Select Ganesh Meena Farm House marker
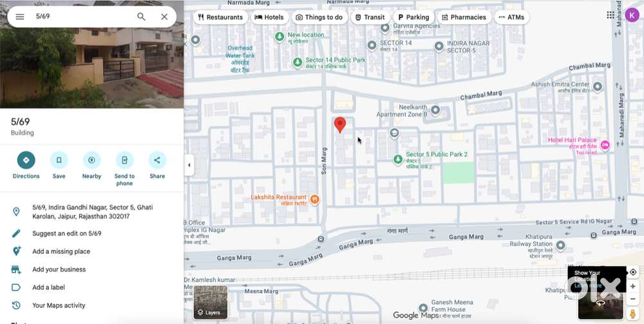644x324 pixels. 423,309
